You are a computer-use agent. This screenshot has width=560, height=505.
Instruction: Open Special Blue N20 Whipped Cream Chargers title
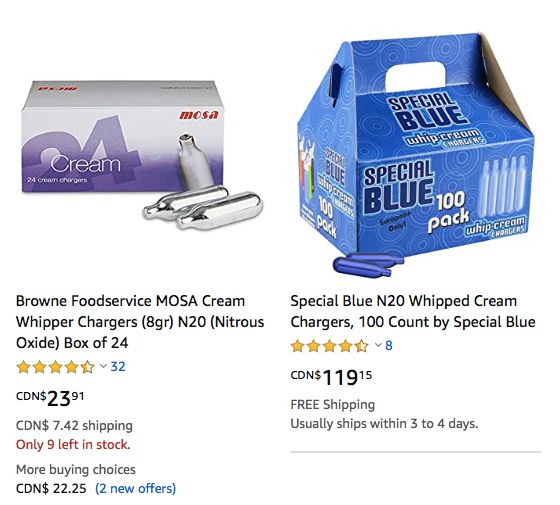click(413, 311)
